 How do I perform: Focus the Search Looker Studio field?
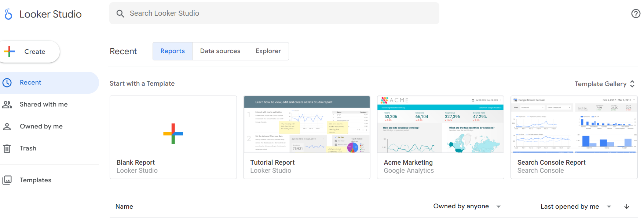coord(274,14)
